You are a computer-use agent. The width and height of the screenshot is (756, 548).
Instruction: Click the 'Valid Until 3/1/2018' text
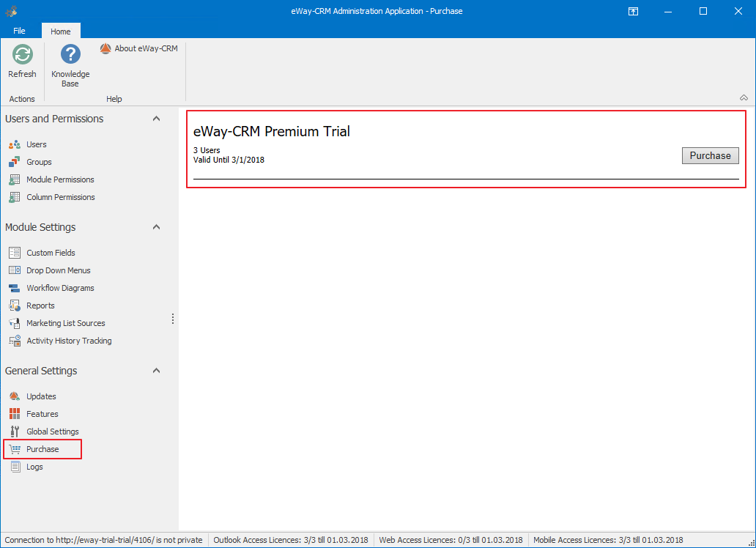[x=229, y=160]
